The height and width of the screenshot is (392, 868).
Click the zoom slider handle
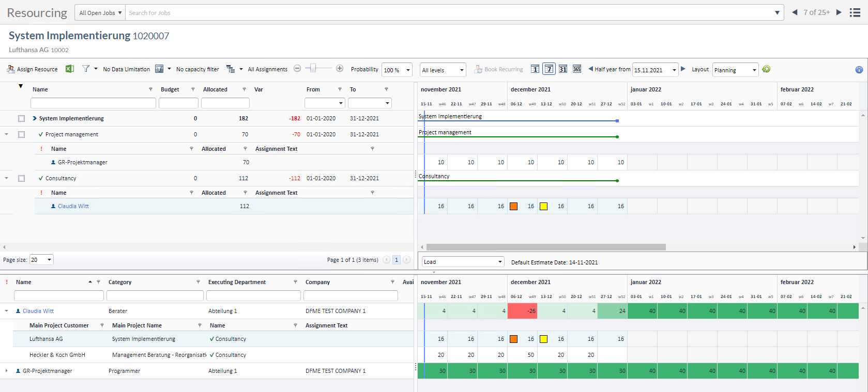pyautogui.click(x=313, y=69)
